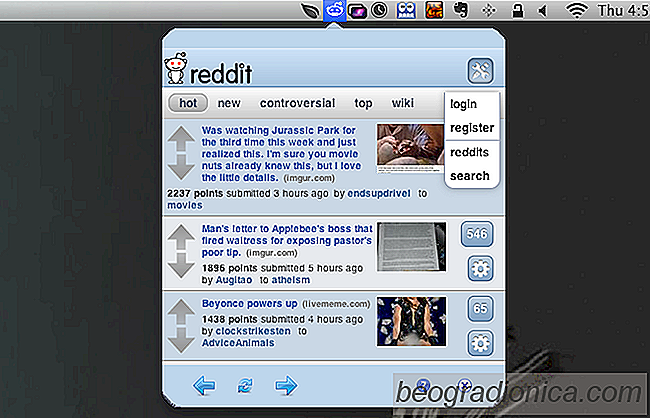The image size is (650, 418).
Task: Click the (livememe.com) domain label
Action: [336, 304]
